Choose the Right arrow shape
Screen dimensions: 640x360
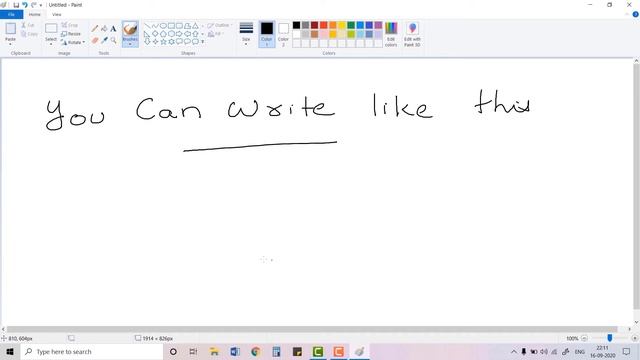click(x=179, y=34)
